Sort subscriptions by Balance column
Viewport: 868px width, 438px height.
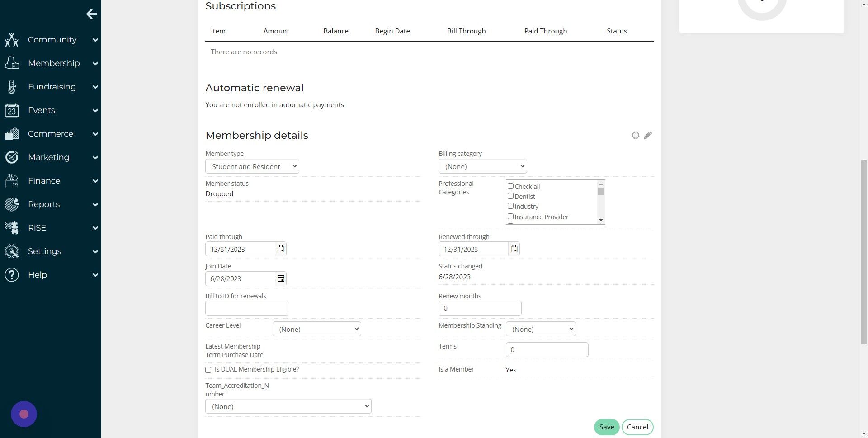point(336,31)
